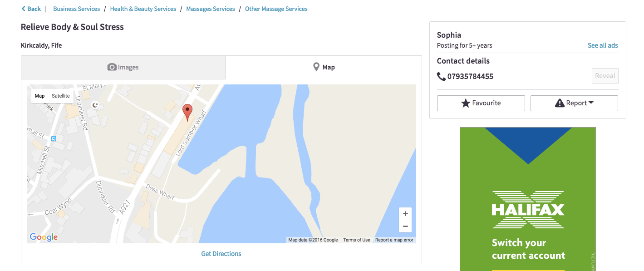Image resolution: width=644 pixels, height=271 pixels.
Task: Click the Google logo on the map
Action: pos(44,237)
